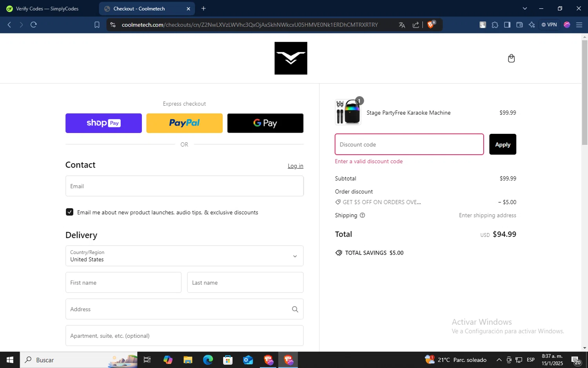Switch to Verify Codes — SimplyCodes tab
Viewport: 588px width, 368px height.
pos(47,9)
